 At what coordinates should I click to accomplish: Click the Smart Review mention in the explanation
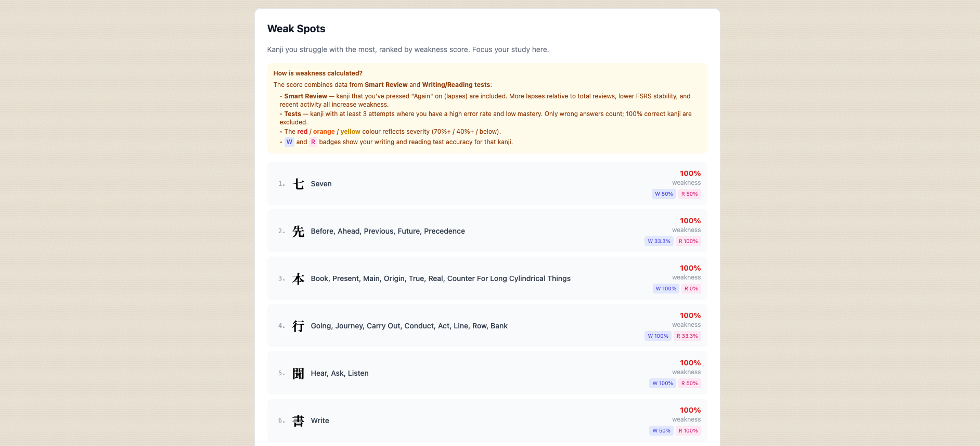click(x=386, y=84)
